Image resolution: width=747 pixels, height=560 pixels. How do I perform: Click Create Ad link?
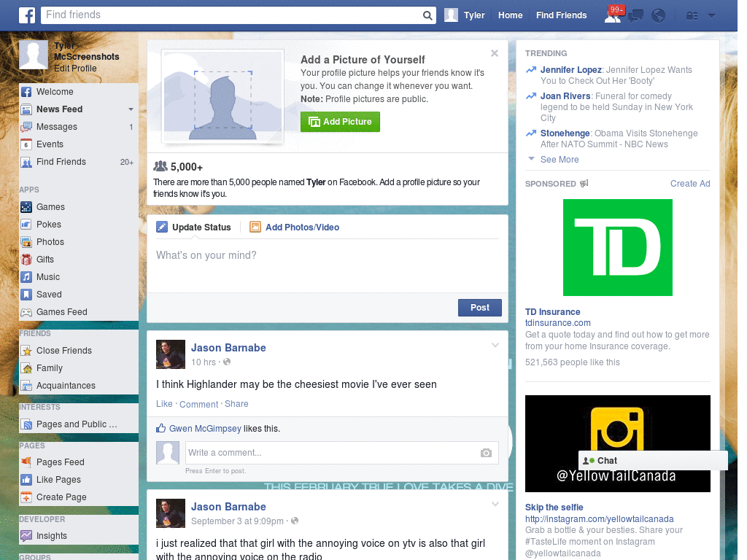pos(690,183)
